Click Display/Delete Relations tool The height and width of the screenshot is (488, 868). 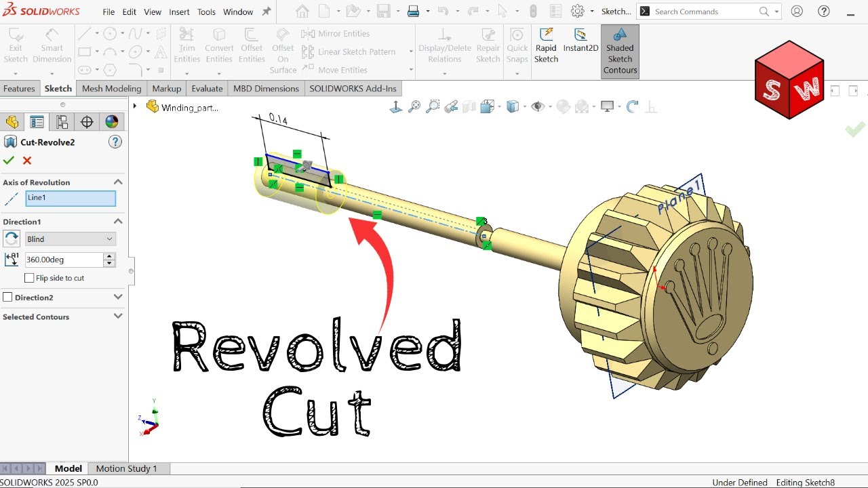[445, 45]
